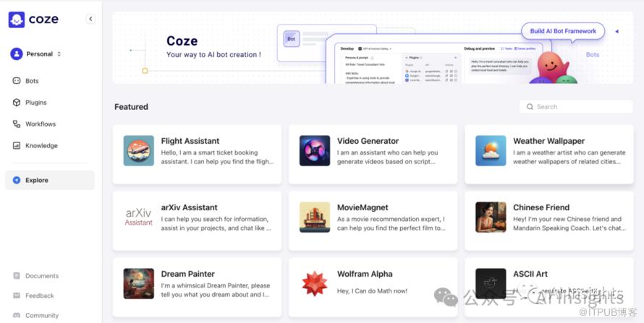Screen dimensions: 644x323
Task: Click the Bots label in banner
Action: point(592,54)
